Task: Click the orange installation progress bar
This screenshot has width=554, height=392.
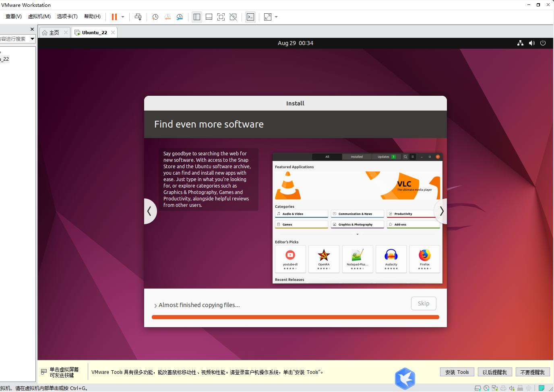Action: (296, 317)
